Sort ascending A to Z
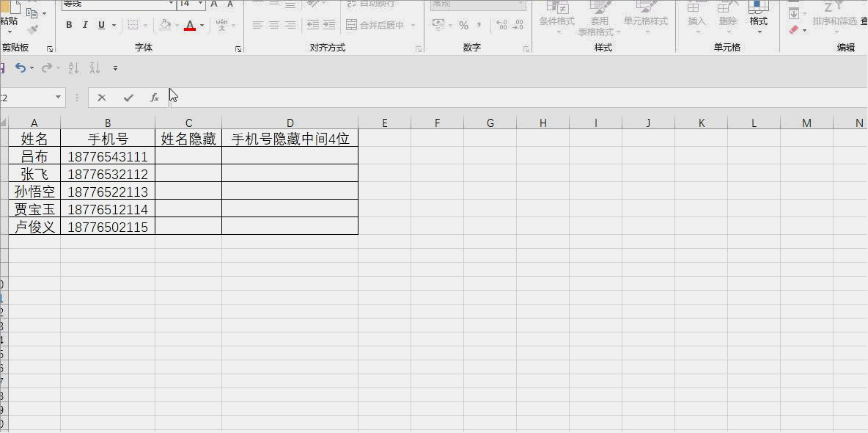The image size is (868, 433). (x=73, y=68)
